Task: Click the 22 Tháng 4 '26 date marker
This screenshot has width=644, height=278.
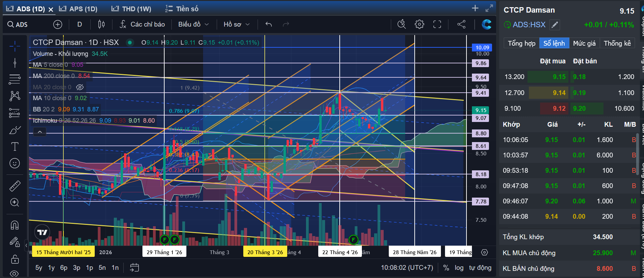Action: pos(340,252)
